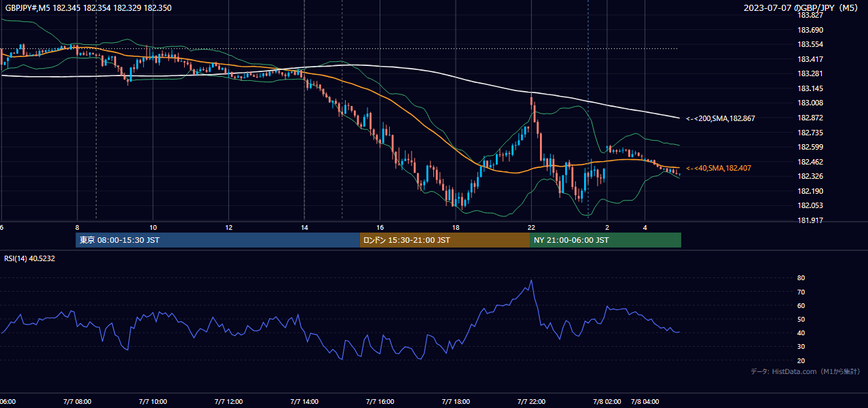Click the 7/7 14:00 bottom time label

tap(304, 402)
